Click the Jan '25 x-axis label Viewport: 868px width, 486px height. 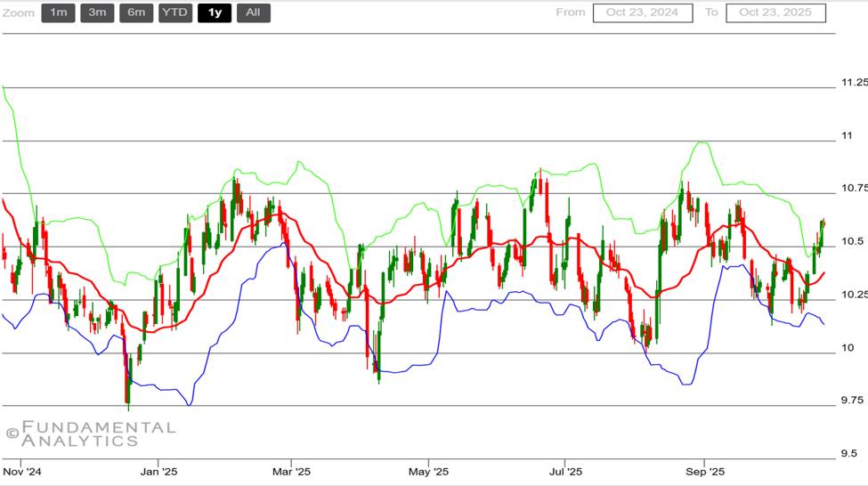coord(158,470)
